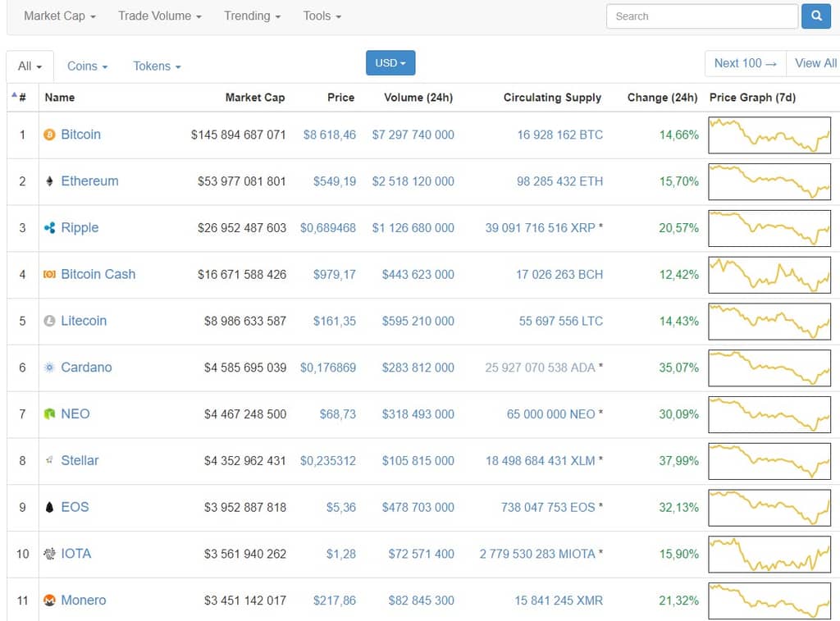
Task: Click Ripple price $0,689468
Action: [328, 228]
